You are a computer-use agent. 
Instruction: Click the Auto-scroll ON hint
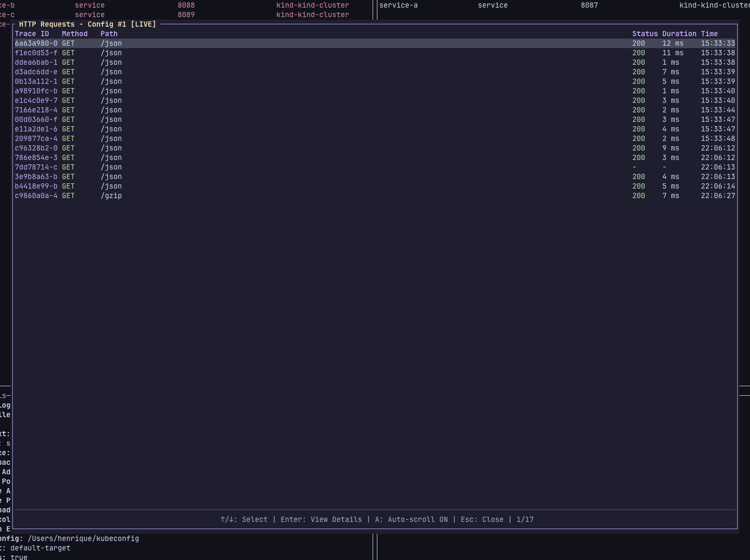tap(411, 520)
